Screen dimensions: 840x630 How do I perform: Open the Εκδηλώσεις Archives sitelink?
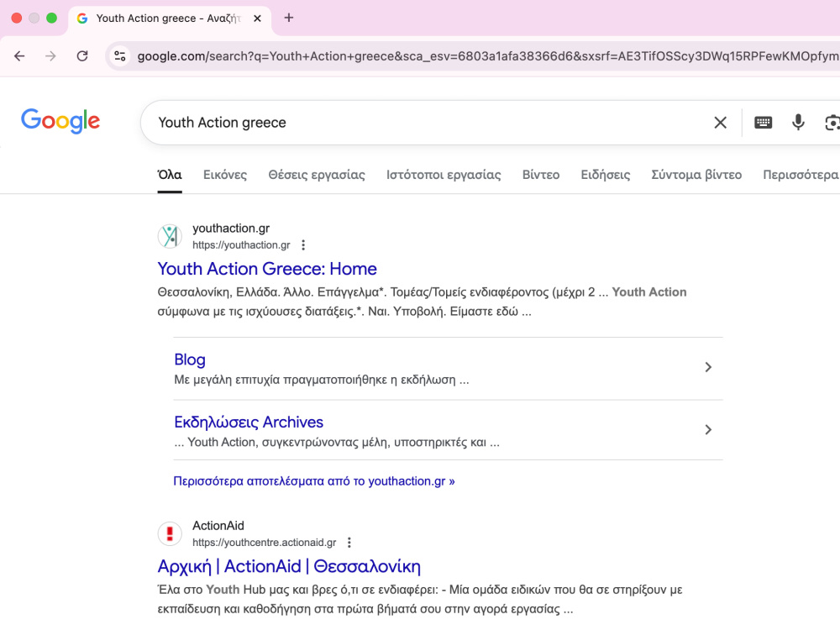click(249, 423)
